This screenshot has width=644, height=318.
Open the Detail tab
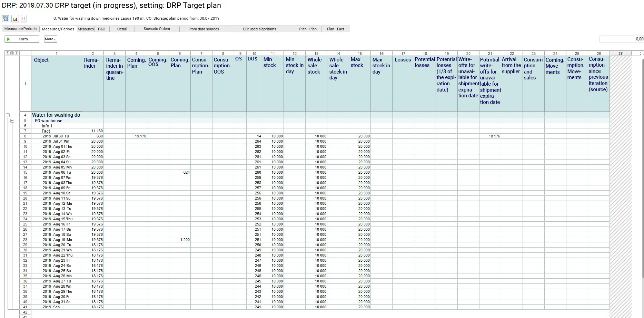122,29
